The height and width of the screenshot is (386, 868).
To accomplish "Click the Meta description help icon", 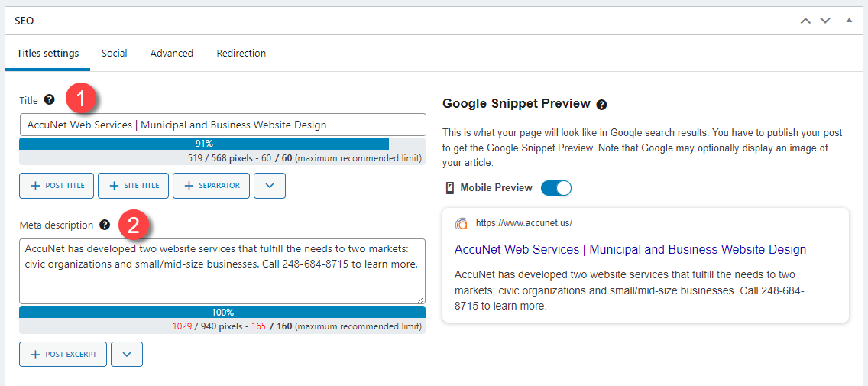I will point(105,225).
